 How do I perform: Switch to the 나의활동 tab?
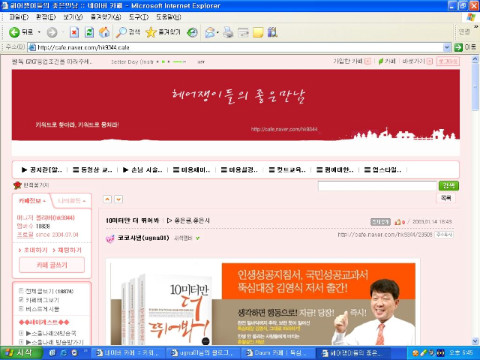71,201
